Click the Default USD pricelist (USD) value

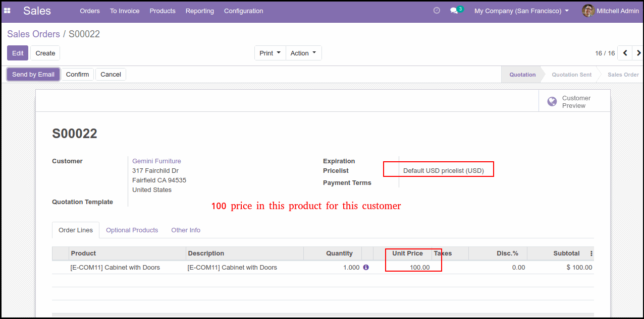tap(444, 171)
